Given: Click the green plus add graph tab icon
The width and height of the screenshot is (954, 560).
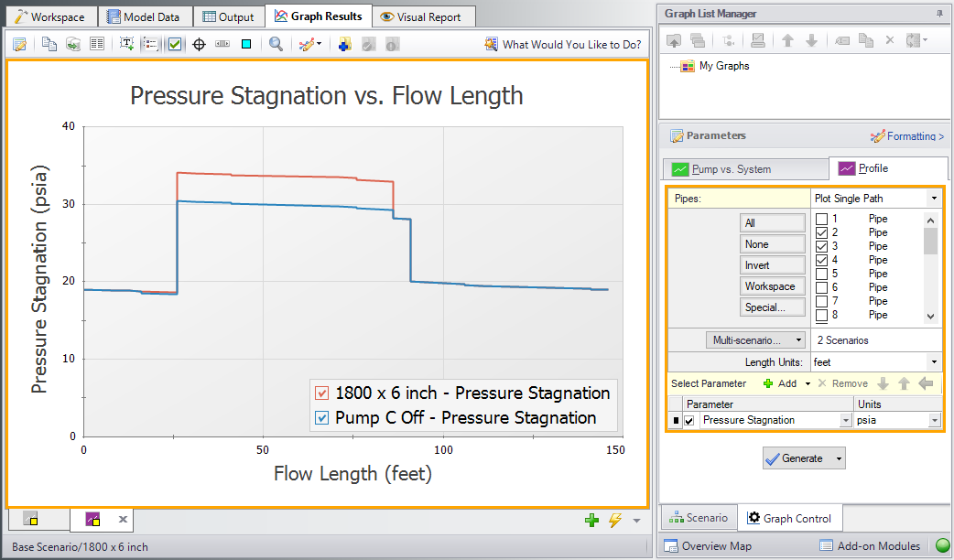Looking at the screenshot, I should 592,521.
